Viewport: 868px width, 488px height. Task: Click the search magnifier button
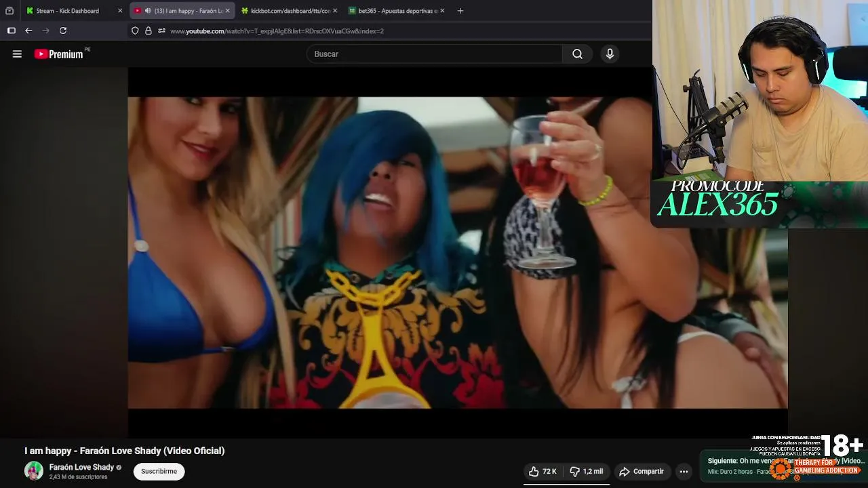click(x=577, y=54)
